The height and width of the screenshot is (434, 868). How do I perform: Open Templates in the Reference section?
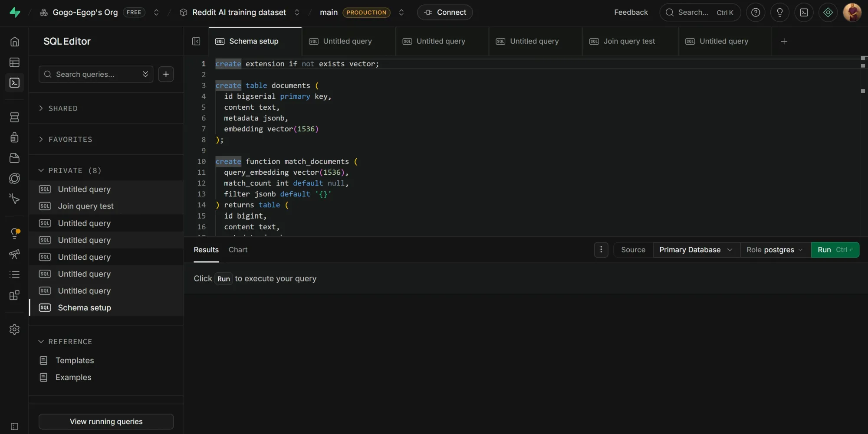click(x=74, y=360)
